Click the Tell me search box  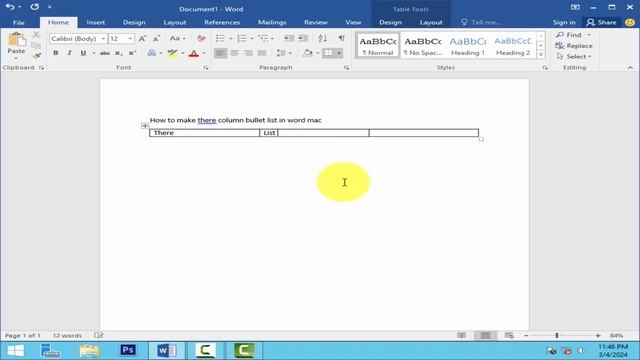482,22
